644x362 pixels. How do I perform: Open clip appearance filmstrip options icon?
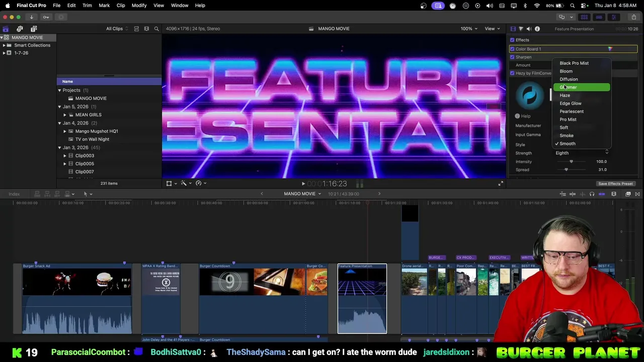[146, 29]
